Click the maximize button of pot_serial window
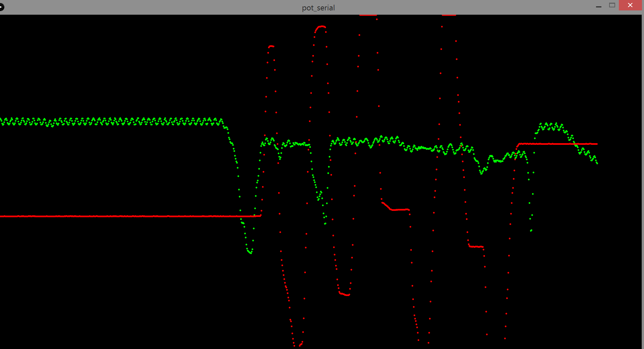This screenshot has height=349, width=644. (612, 5)
